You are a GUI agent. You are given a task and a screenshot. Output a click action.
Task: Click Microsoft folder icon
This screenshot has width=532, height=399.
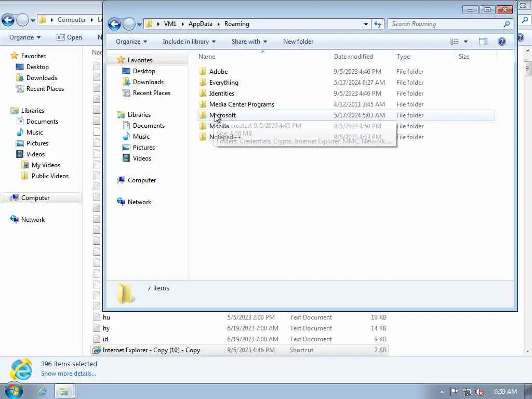click(x=203, y=115)
